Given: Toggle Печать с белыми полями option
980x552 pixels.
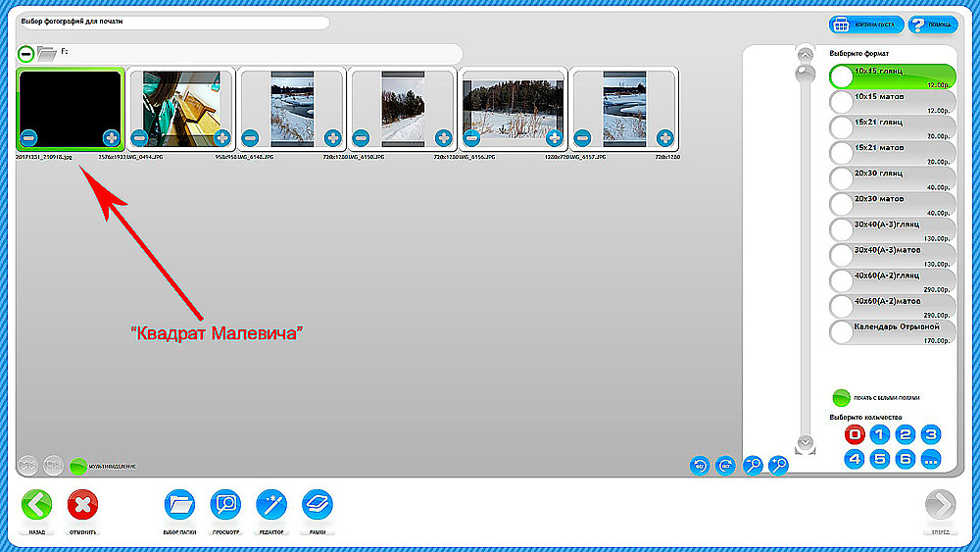Looking at the screenshot, I should click(841, 398).
